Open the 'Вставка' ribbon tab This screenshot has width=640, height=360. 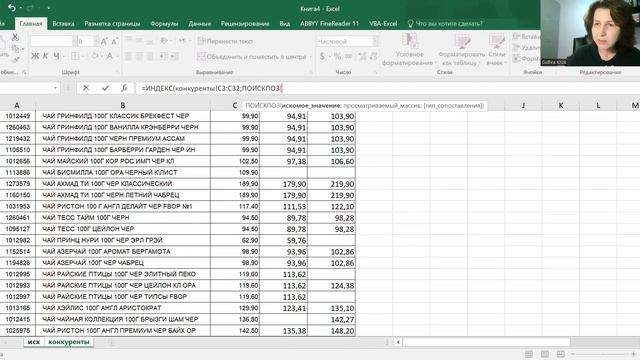point(63,24)
